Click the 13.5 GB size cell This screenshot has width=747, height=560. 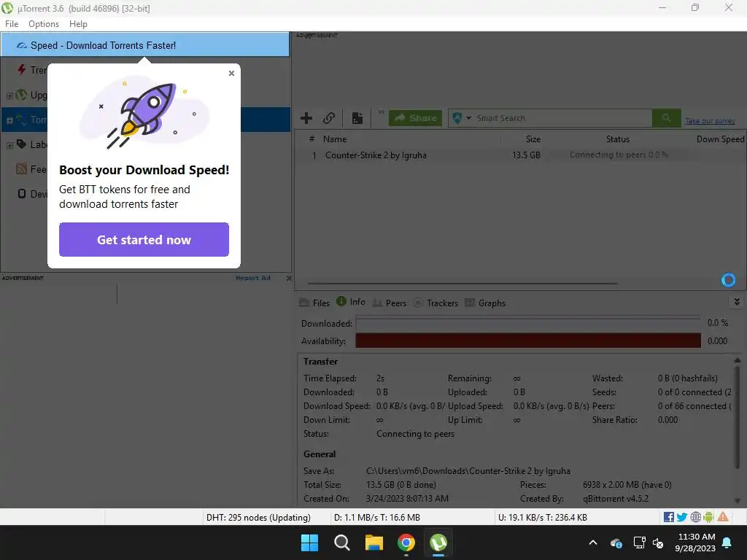[526, 155]
